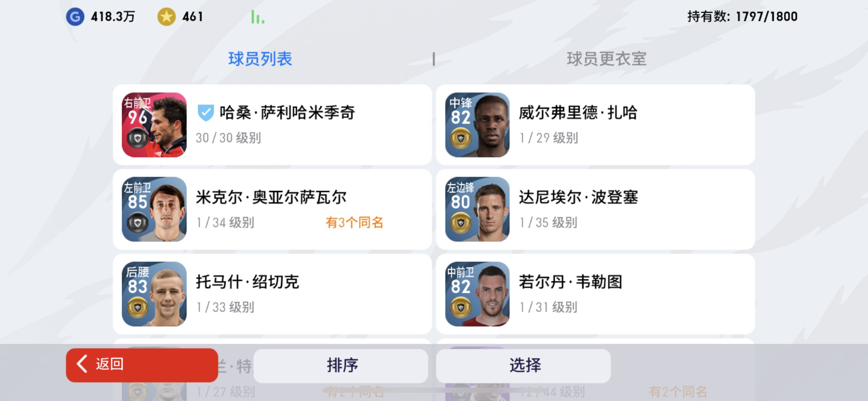Image resolution: width=868 pixels, height=401 pixels.
Task: Tap the red 返回 back button
Action: pyautogui.click(x=142, y=365)
